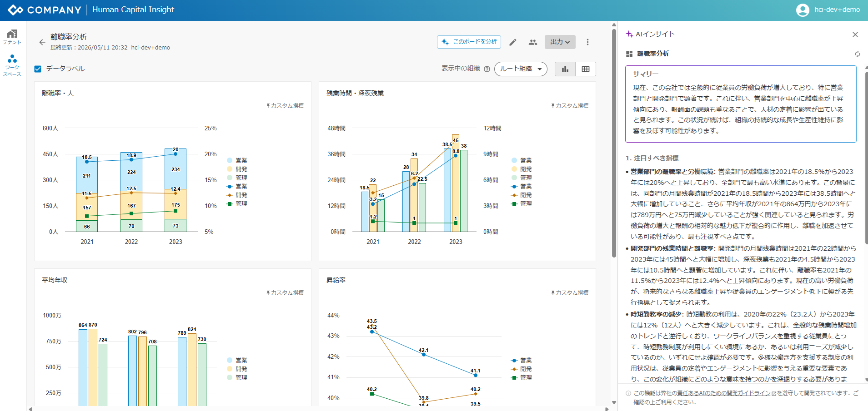The height and width of the screenshot is (411, 868).
Task: Switch to bar chart view
Action: (x=565, y=69)
